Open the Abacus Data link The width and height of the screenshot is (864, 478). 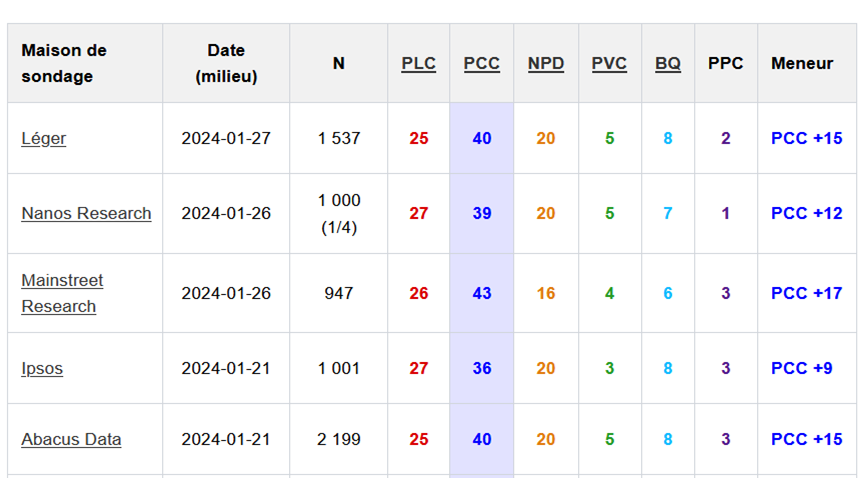coord(71,439)
